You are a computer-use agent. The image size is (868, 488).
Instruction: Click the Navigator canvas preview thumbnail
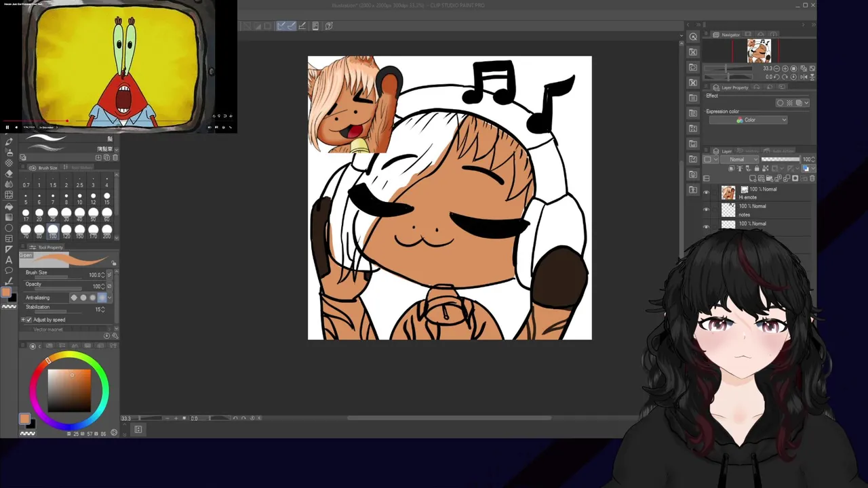pyautogui.click(x=759, y=51)
